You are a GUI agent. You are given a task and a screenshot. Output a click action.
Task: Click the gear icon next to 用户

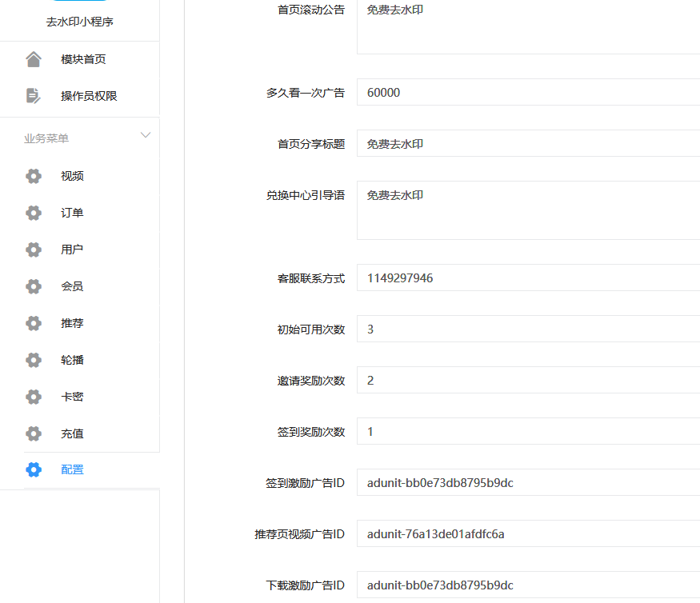[33, 250]
